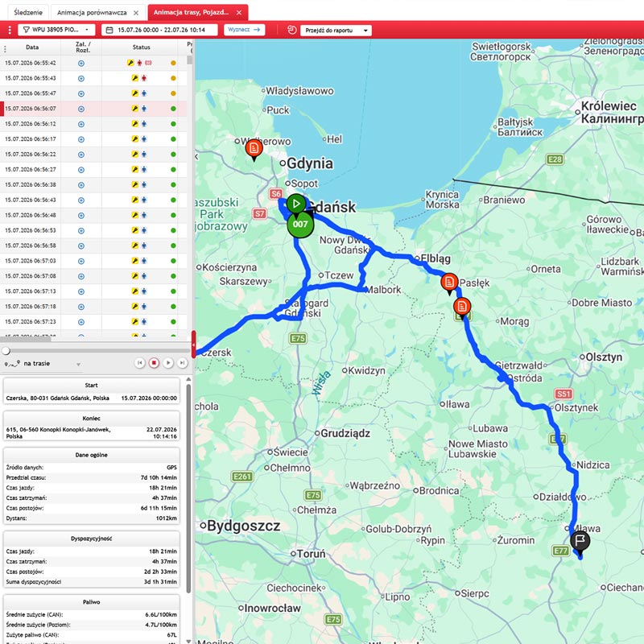The height and width of the screenshot is (644, 644).
Task: Click blue driver icon in row 06:56:17
Action: (x=144, y=138)
